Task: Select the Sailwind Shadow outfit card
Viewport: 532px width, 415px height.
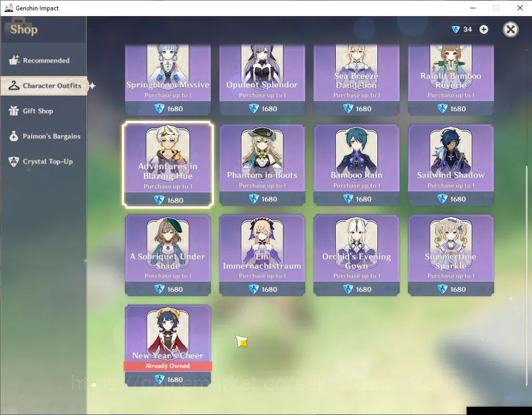Action: click(x=451, y=165)
